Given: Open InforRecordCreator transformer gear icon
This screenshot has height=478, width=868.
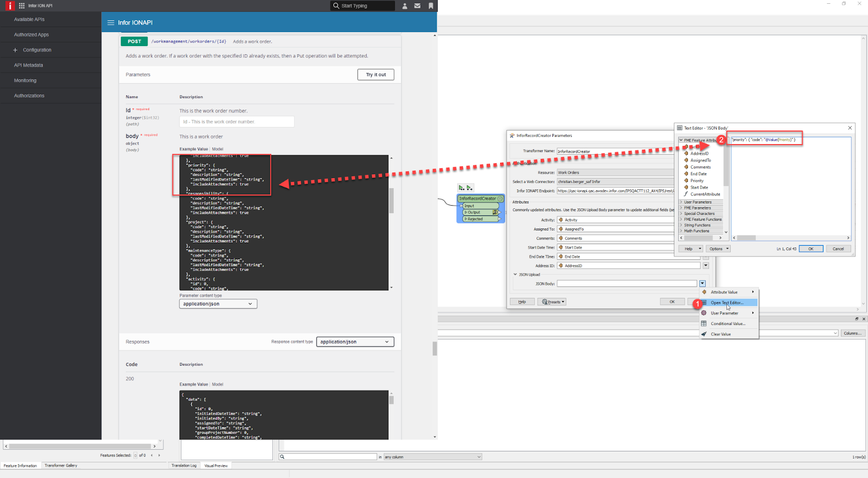Looking at the screenshot, I should [x=500, y=199].
